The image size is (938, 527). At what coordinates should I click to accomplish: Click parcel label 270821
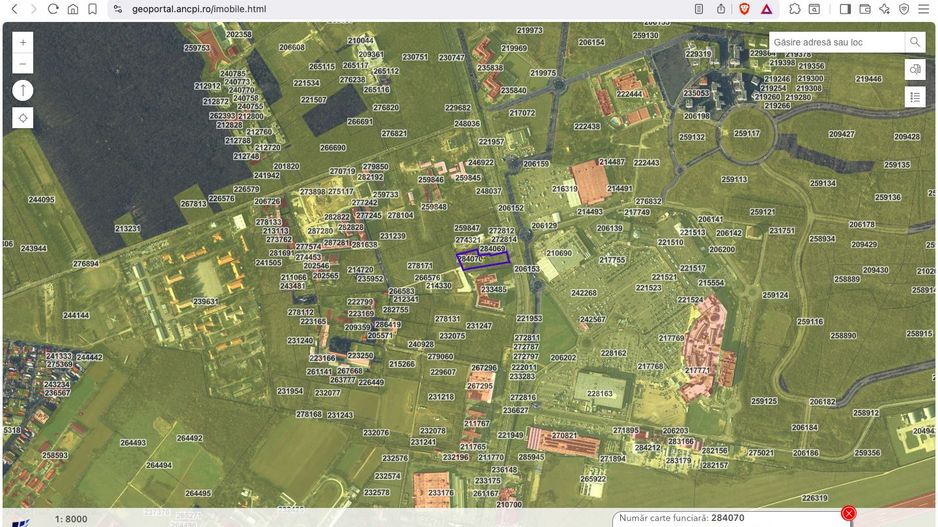click(564, 435)
